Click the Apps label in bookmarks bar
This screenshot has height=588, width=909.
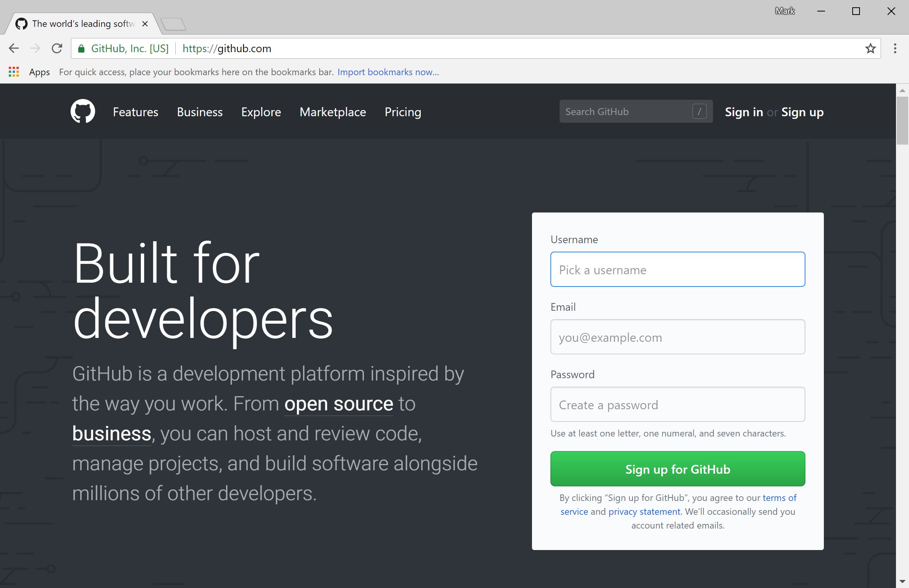click(40, 72)
